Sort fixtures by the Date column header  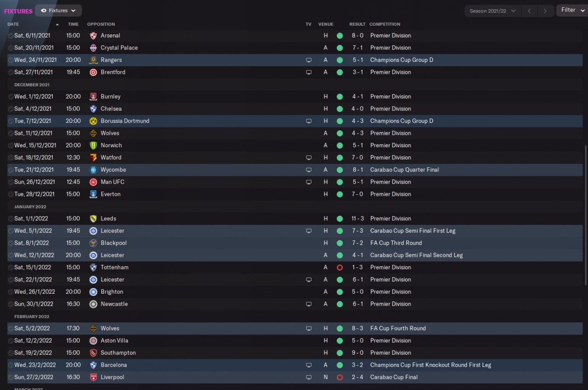click(13, 24)
